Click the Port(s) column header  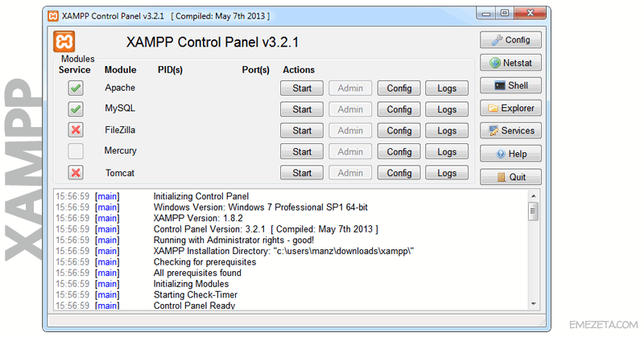pos(255,70)
